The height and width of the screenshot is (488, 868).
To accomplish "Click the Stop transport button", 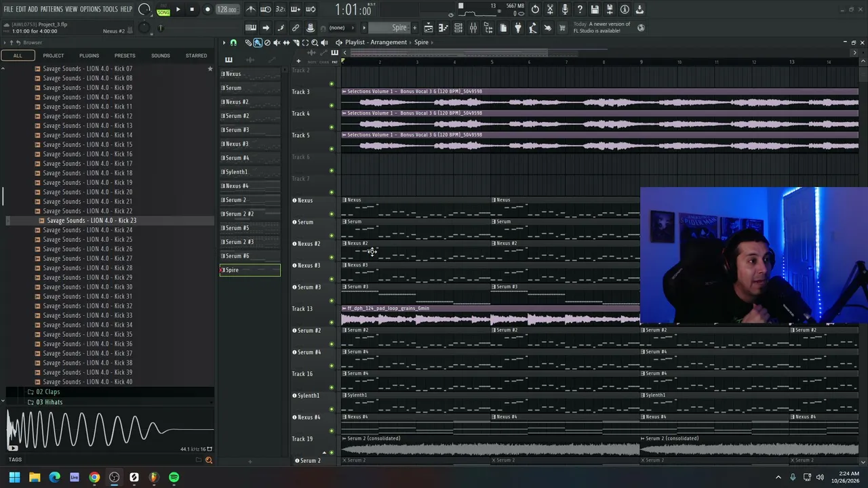I will click(192, 9).
